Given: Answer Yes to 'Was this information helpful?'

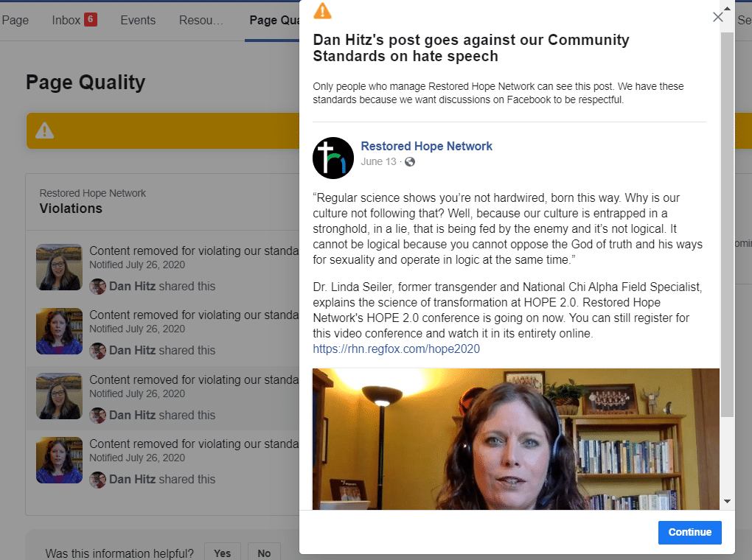Looking at the screenshot, I should click(222, 553).
